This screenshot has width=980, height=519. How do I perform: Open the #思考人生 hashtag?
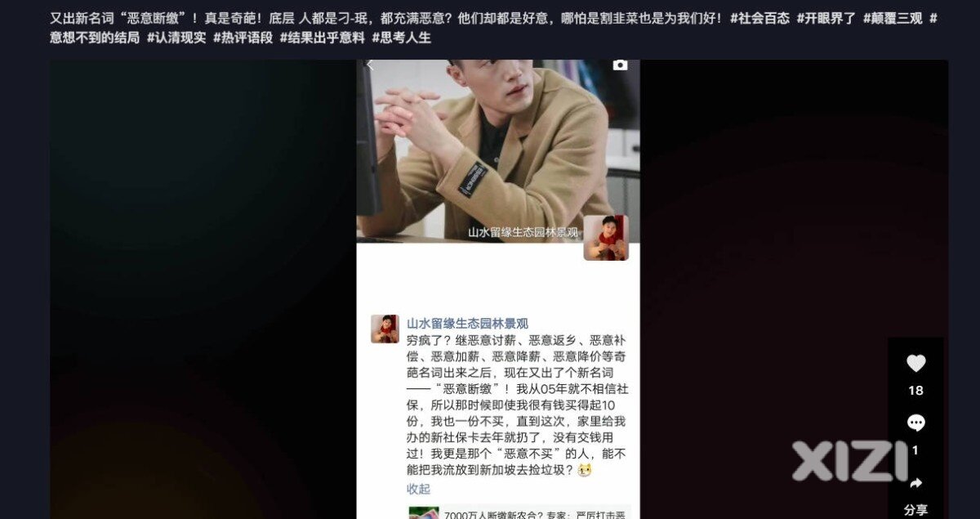(401, 38)
